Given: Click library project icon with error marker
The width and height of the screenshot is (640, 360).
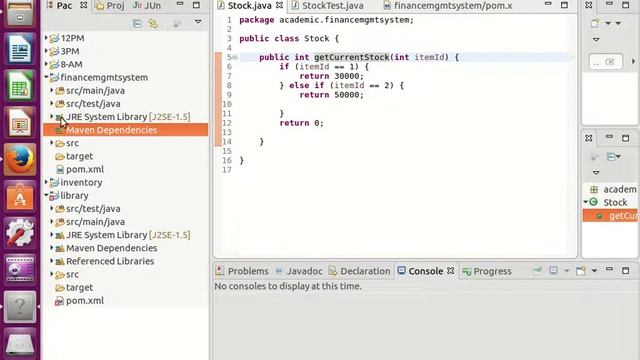Looking at the screenshot, I should tap(54, 196).
